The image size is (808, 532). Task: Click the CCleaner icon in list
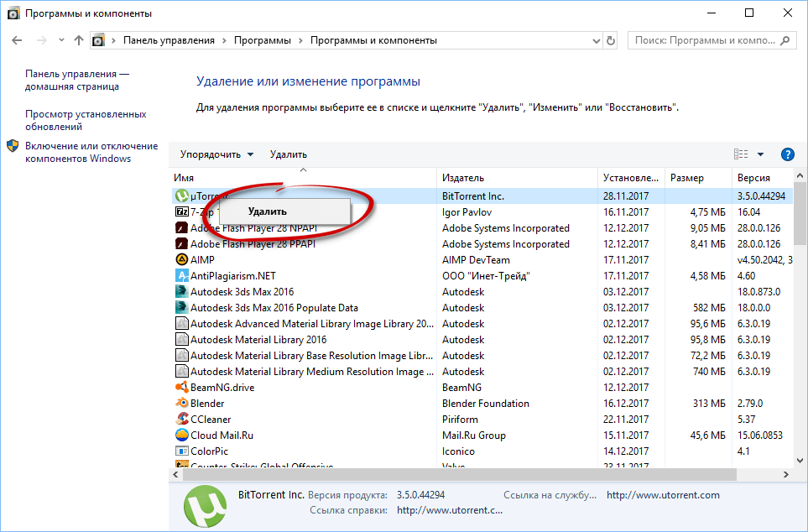181,420
